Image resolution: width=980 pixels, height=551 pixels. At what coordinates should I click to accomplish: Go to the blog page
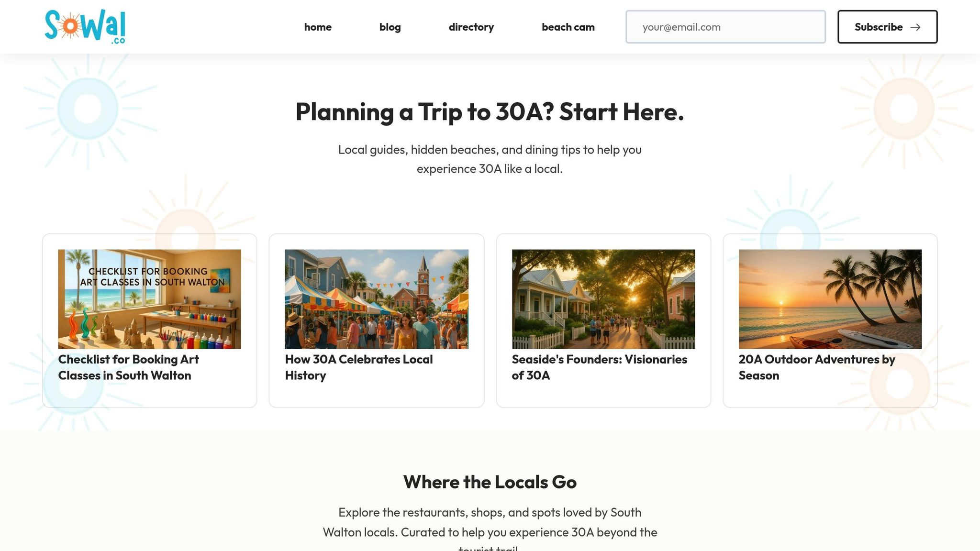pos(390,27)
